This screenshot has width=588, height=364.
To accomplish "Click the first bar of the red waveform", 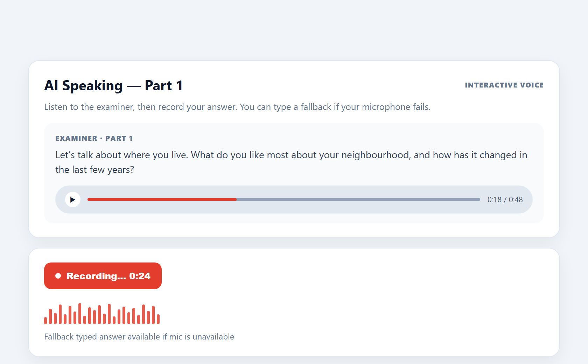I will click(45, 320).
